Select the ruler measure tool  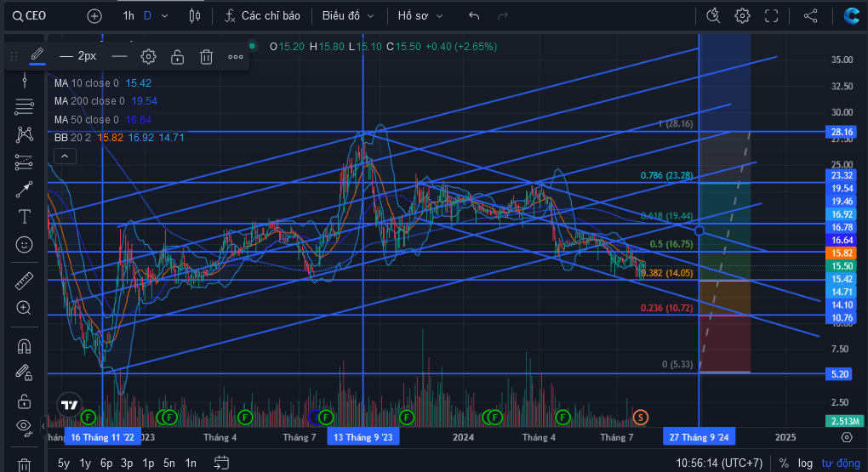tap(24, 281)
